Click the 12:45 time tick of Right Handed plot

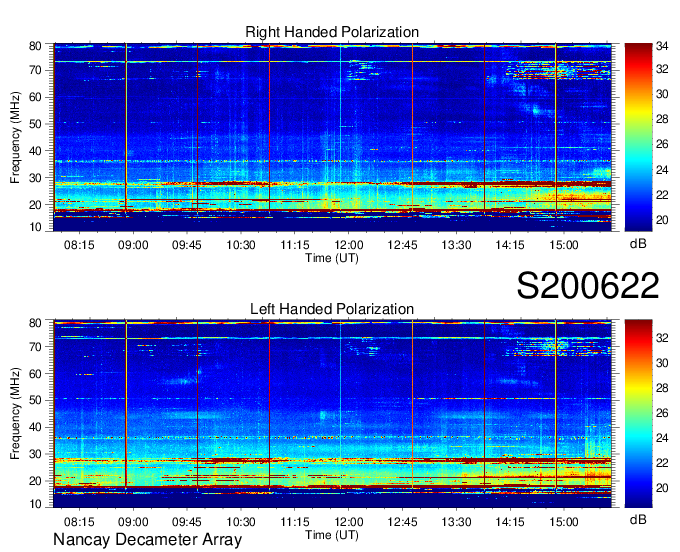click(x=402, y=245)
